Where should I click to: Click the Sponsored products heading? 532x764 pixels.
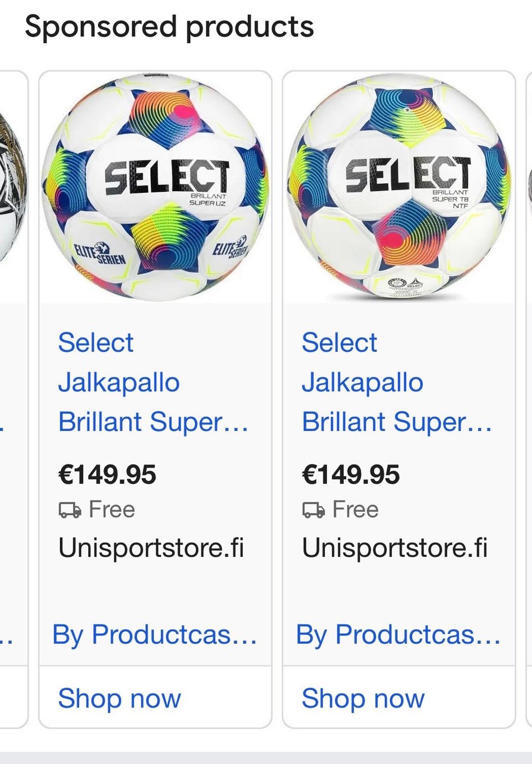tap(170, 27)
